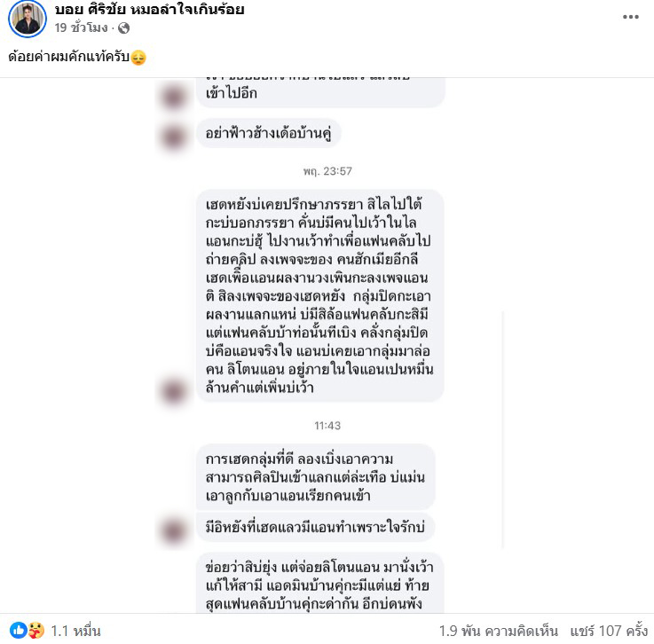View the แชร์ 107 ครั้ง shares list
The height and width of the screenshot is (644, 654).
[x=609, y=631]
